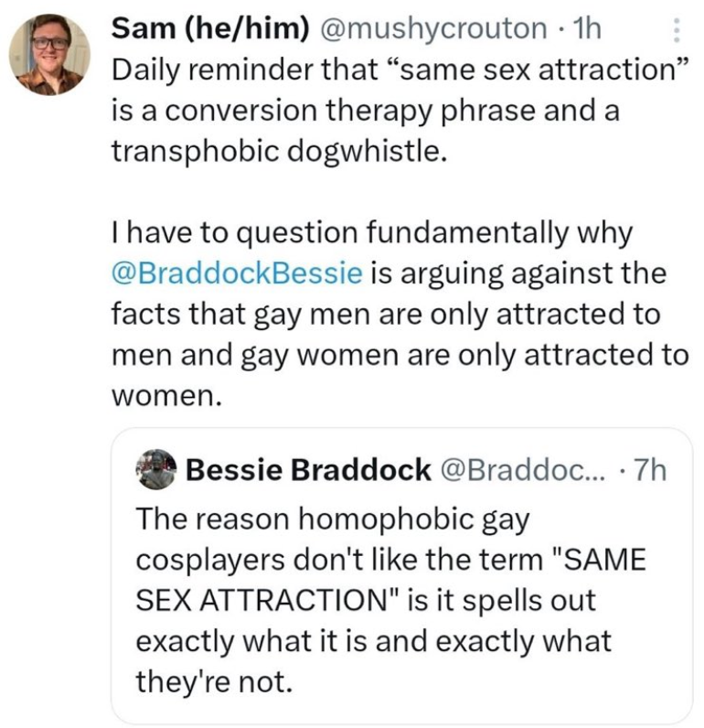Click the 'transphobic dogwhistle.' text line

[280, 151]
